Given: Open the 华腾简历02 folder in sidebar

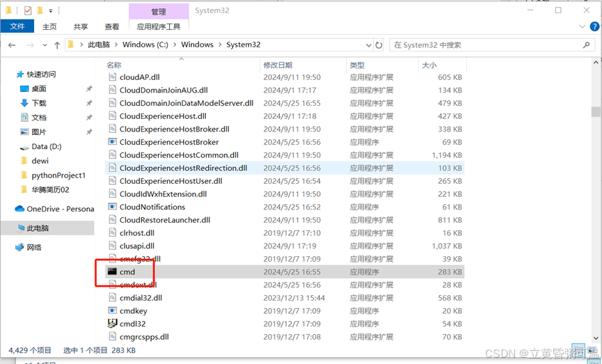Looking at the screenshot, I should (x=50, y=190).
